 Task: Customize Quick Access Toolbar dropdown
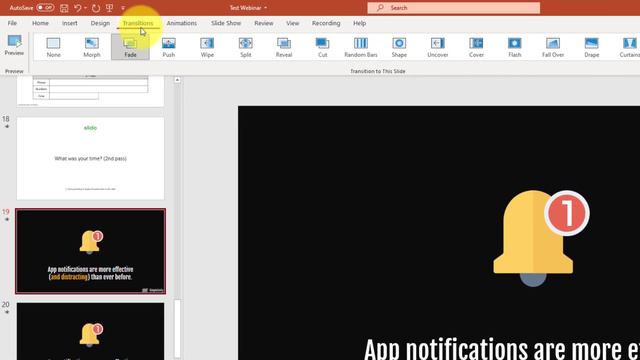pyautogui.click(x=123, y=8)
